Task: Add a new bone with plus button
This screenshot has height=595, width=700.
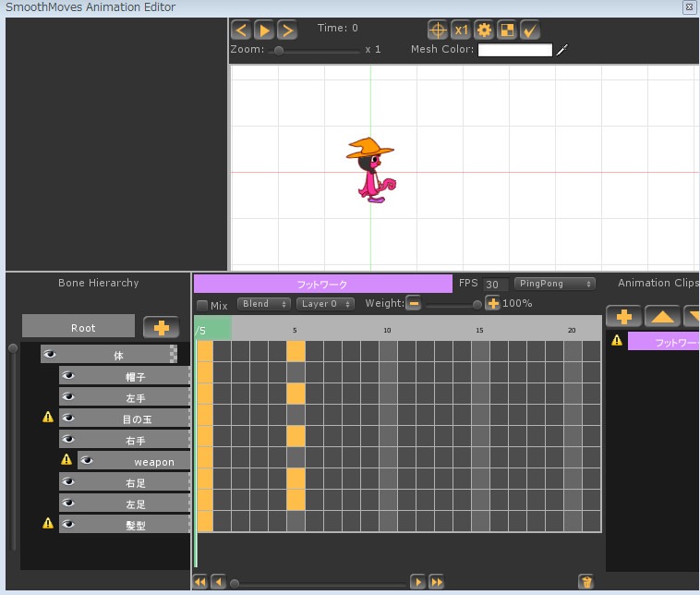Action: [x=161, y=327]
